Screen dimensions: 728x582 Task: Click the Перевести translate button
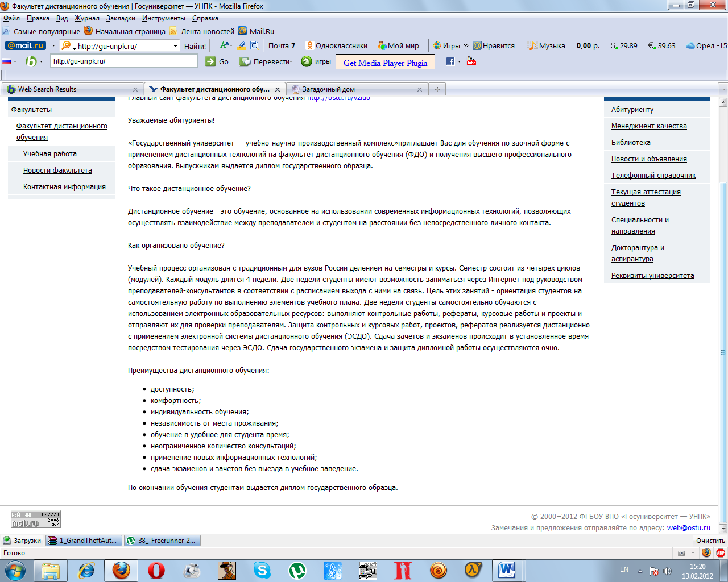pos(266,61)
